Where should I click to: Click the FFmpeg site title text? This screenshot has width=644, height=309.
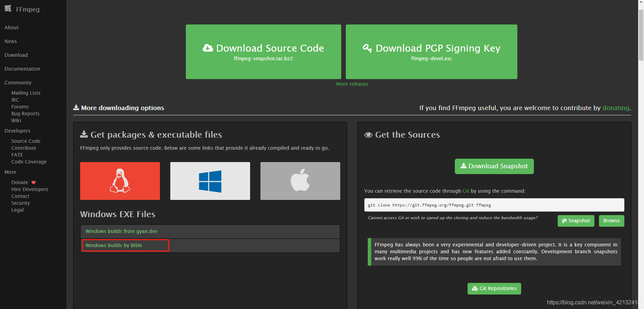point(28,9)
